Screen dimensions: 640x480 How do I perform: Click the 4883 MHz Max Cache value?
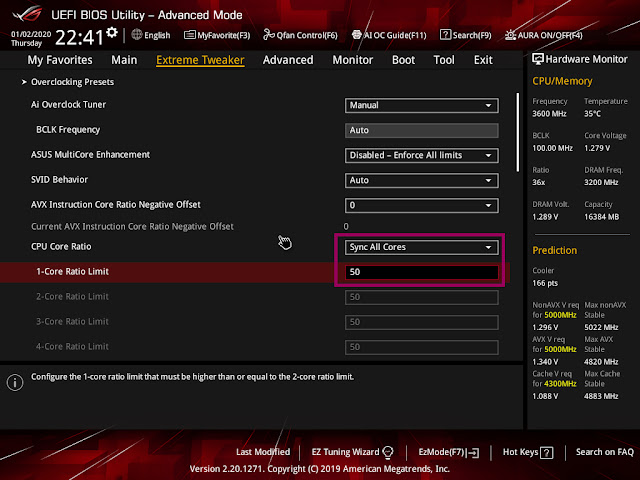pyautogui.click(x=601, y=396)
